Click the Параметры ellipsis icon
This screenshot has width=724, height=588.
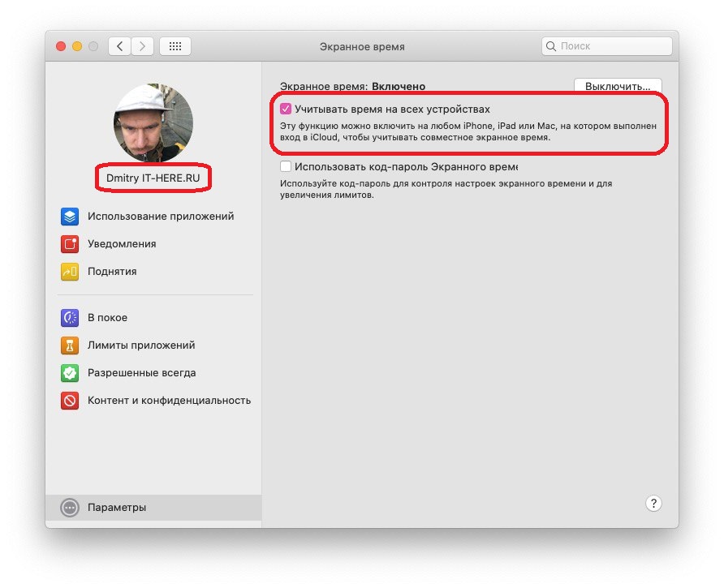tap(71, 508)
